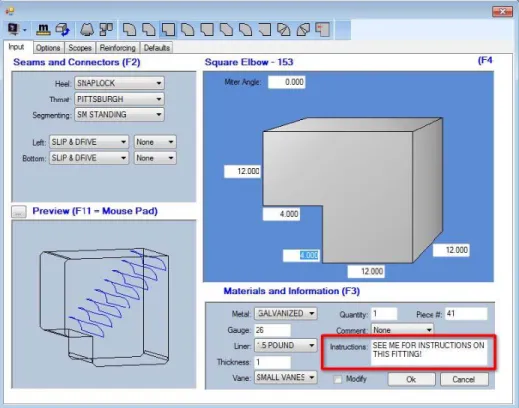
Task: Open the Vane dropdown showing SMALL VANES
Action: coord(286,377)
